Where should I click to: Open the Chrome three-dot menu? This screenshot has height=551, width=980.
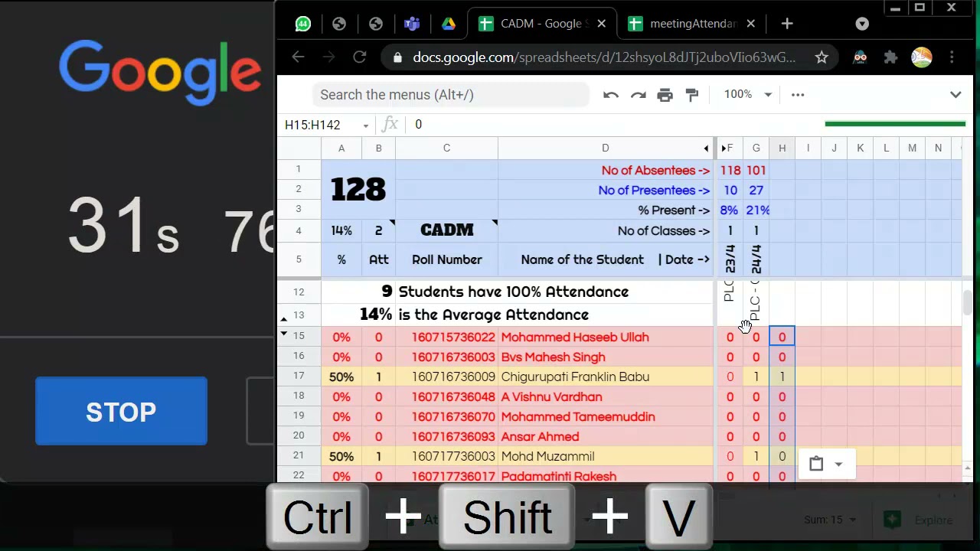click(952, 57)
